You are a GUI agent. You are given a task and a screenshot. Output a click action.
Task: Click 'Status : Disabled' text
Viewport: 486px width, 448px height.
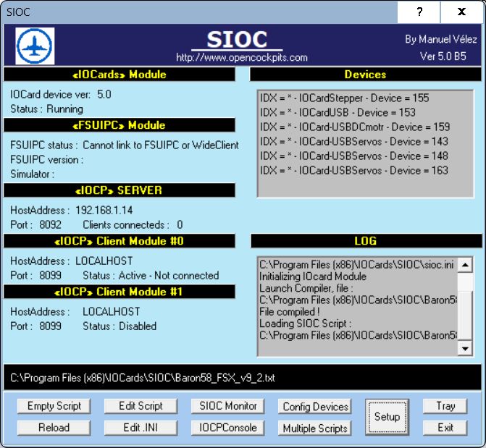(120, 326)
